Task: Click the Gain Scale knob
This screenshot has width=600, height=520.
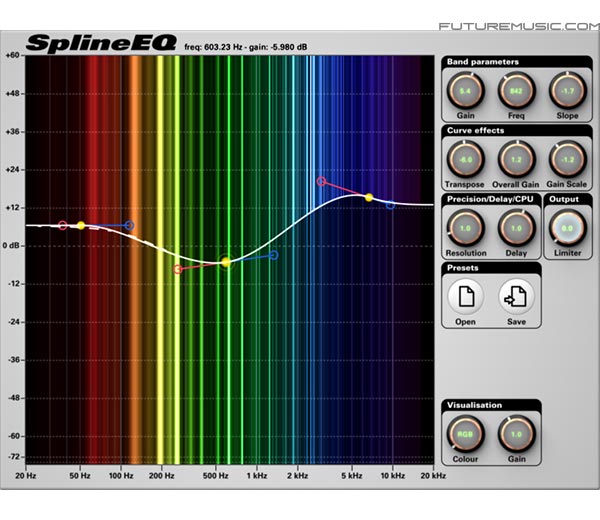Action: coord(567,160)
